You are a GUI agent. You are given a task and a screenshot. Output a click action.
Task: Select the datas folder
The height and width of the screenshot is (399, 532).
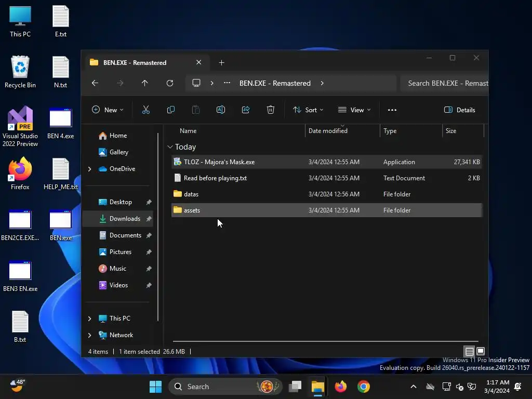(x=326, y=194)
